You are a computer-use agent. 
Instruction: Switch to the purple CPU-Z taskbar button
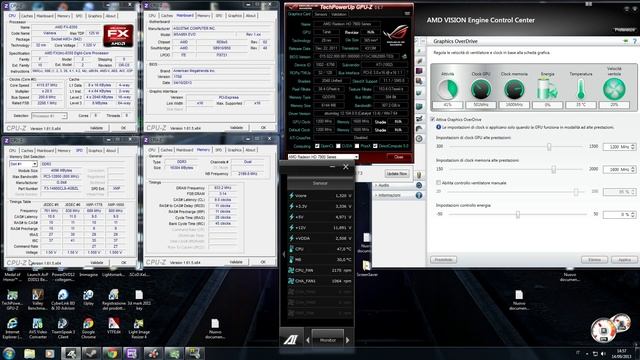(132, 353)
